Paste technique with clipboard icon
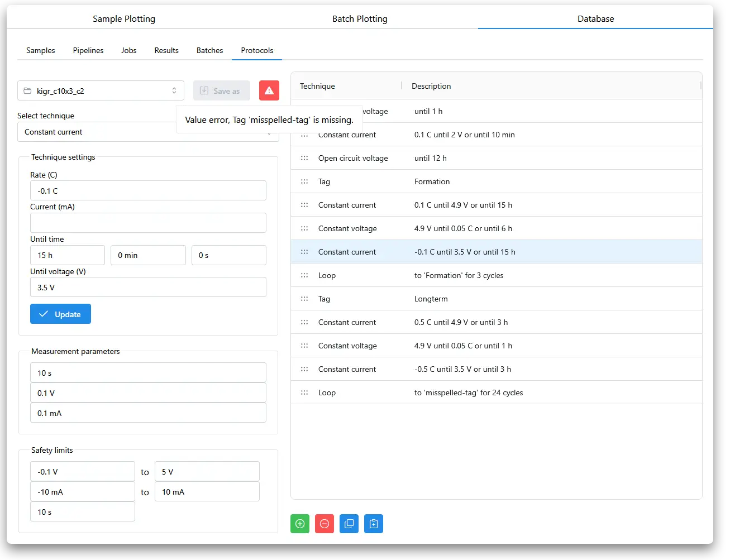 pos(374,524)
